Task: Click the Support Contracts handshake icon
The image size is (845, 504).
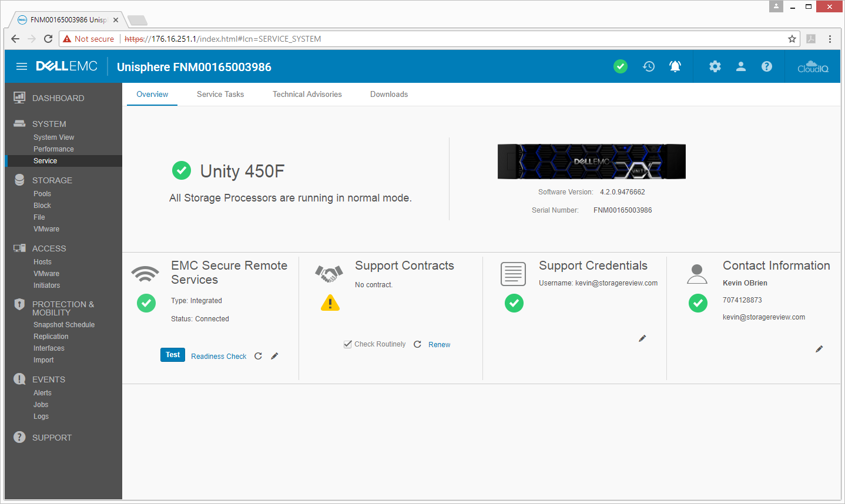Action: (329, 274)
